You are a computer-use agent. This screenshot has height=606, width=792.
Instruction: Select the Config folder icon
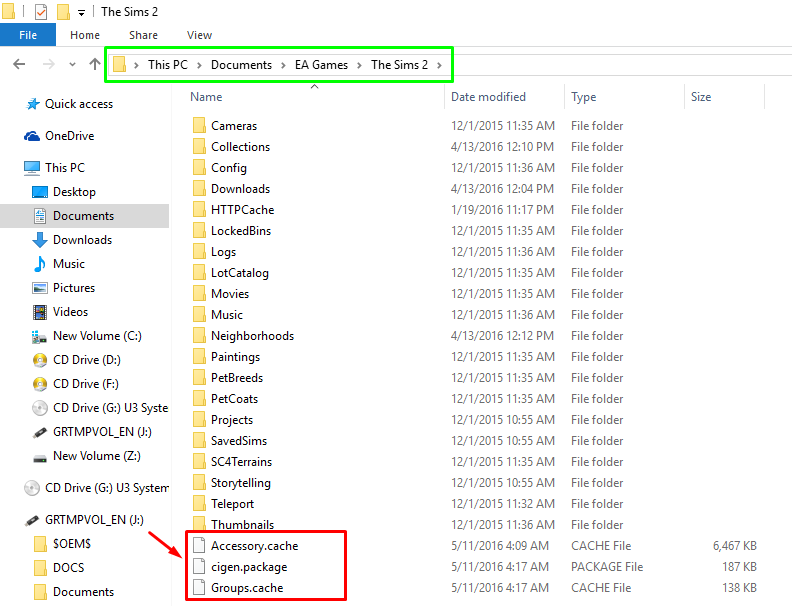(x=199, y=168)
